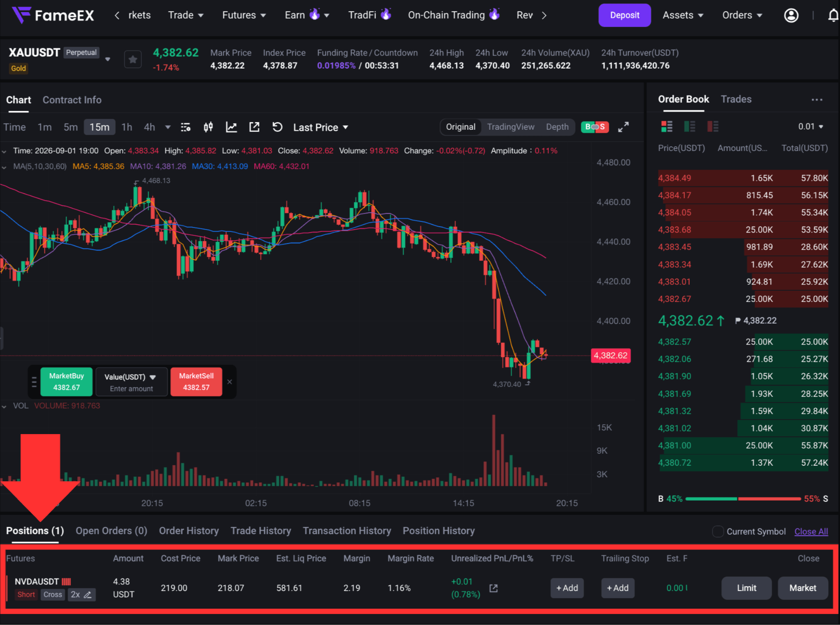Switch chart mode to Original
Screen dimensions: 840x625
tap(461, 127)
